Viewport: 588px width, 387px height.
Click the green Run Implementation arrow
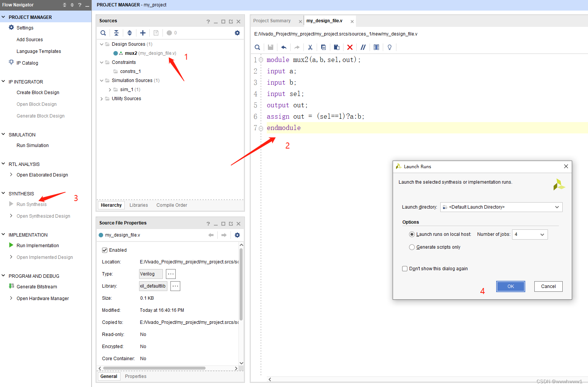tap(11, 245)
